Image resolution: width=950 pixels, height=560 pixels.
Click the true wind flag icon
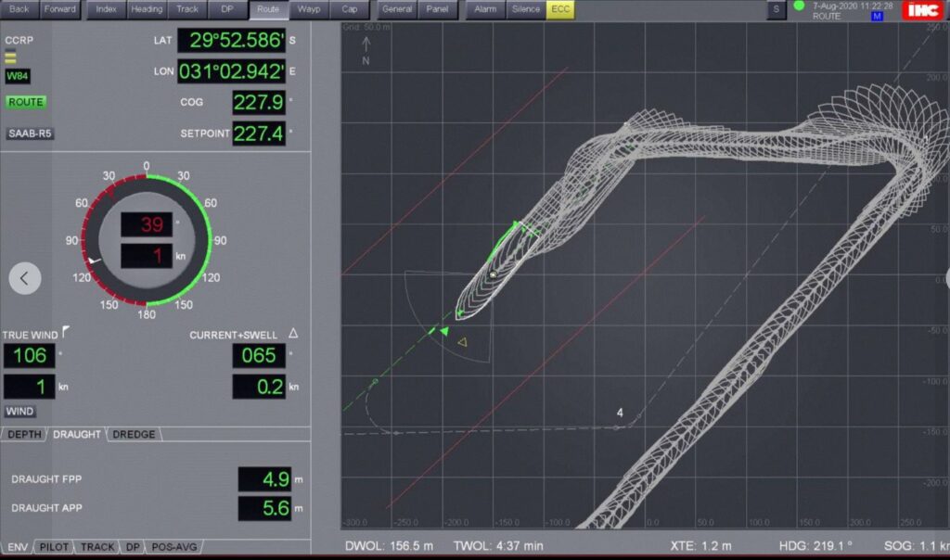pos(65,333)
